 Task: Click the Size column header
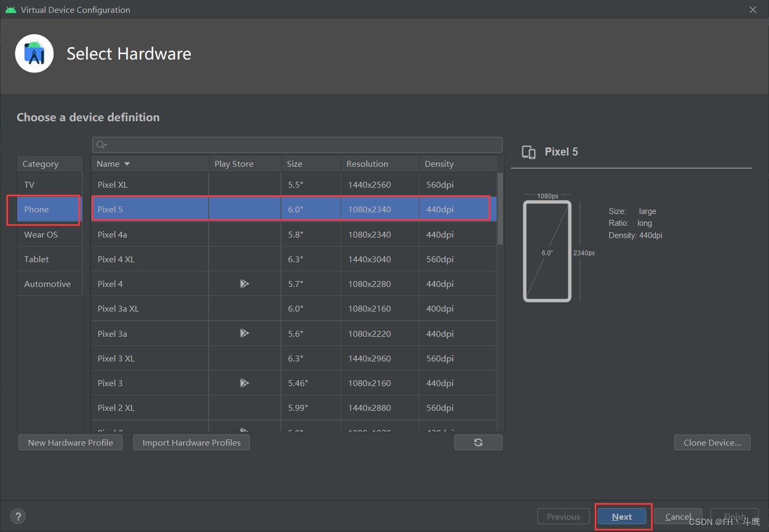311,164
